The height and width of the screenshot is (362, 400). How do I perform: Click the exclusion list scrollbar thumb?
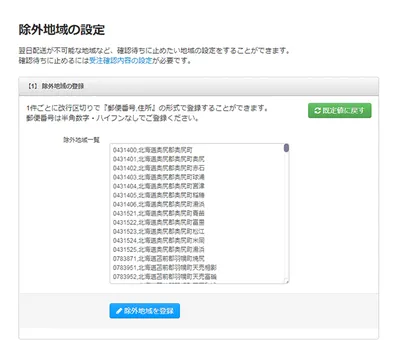(x=286, y=148)
